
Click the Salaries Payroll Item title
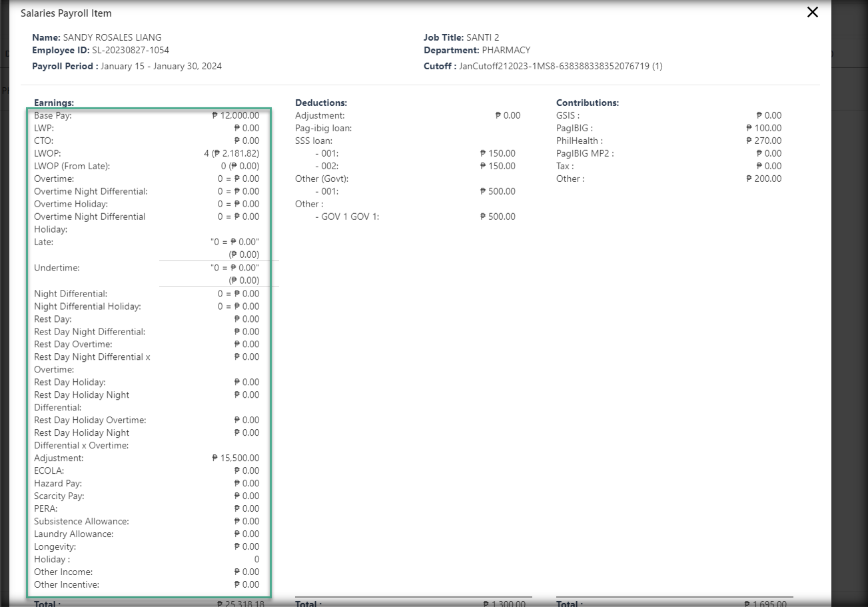tap(66, 13)
